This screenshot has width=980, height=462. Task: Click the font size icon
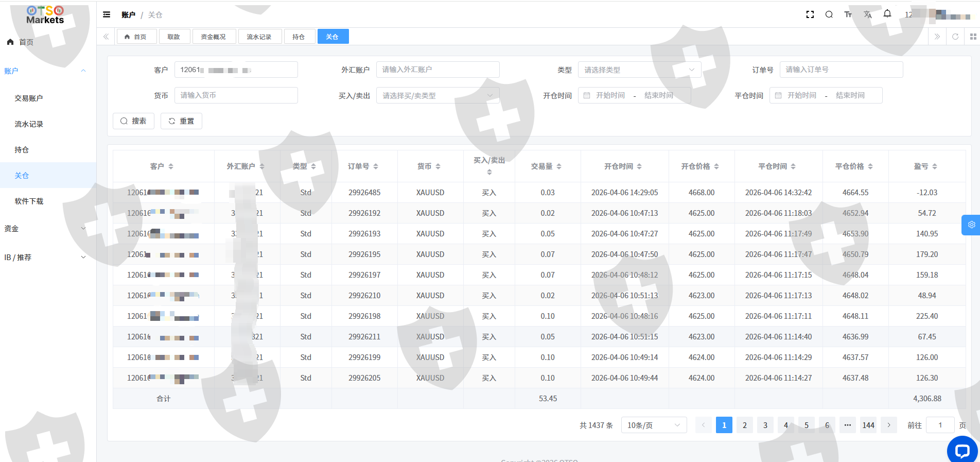coord(848,14)
